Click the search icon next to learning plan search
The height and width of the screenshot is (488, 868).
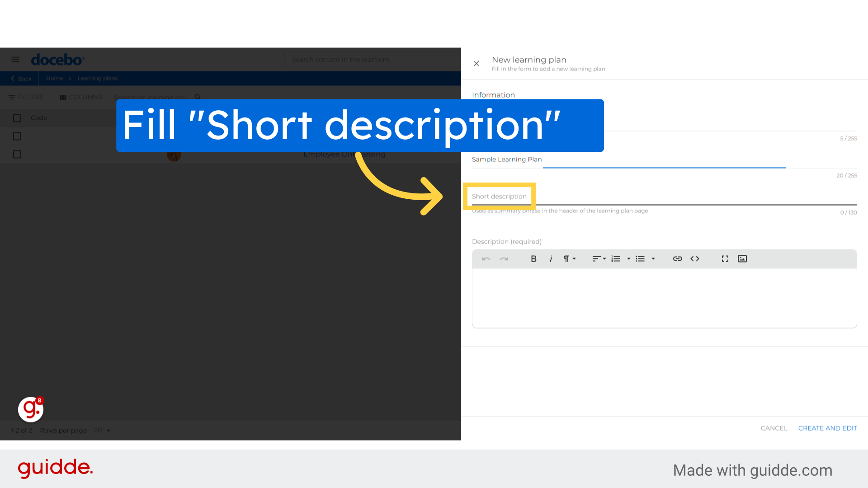(x=198, y=97)
